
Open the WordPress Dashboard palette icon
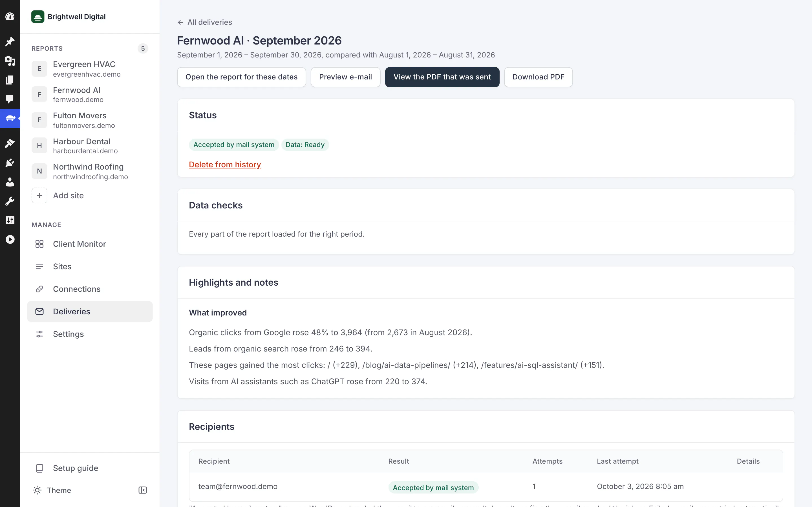(x=10, y=16)
